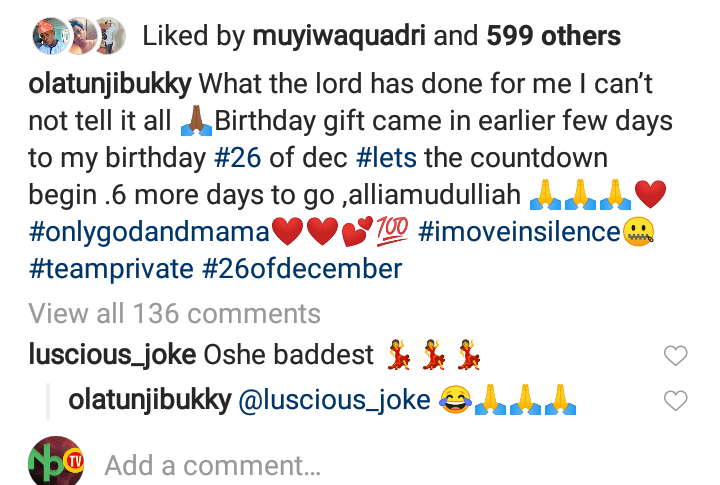Tap the @luscious_joke mention in reply

coord(333,401)
